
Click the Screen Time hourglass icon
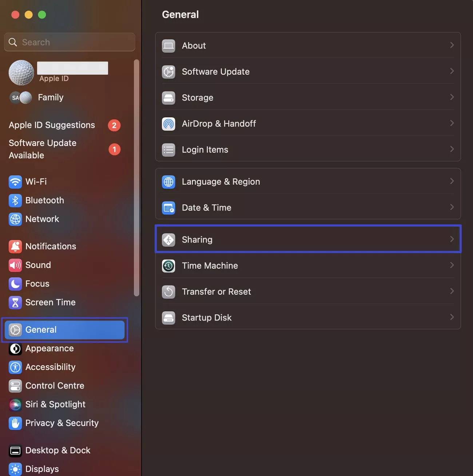click(x=15, y=303)
